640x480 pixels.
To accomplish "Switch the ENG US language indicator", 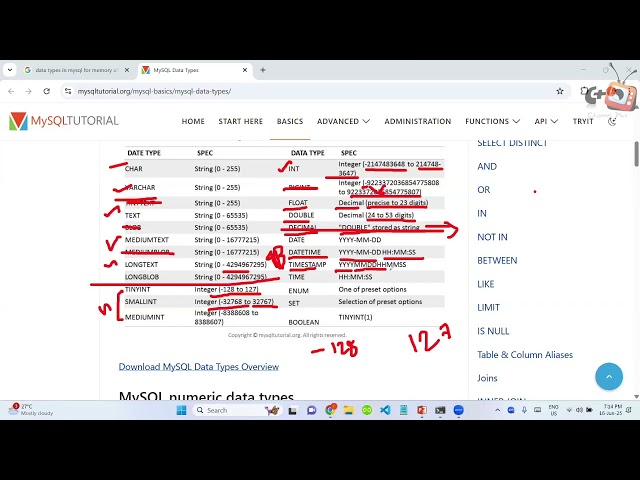I will pos(553,410).
